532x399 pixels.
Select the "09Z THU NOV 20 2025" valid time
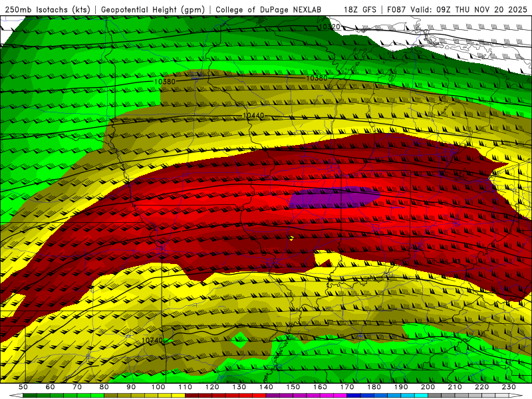481,10
